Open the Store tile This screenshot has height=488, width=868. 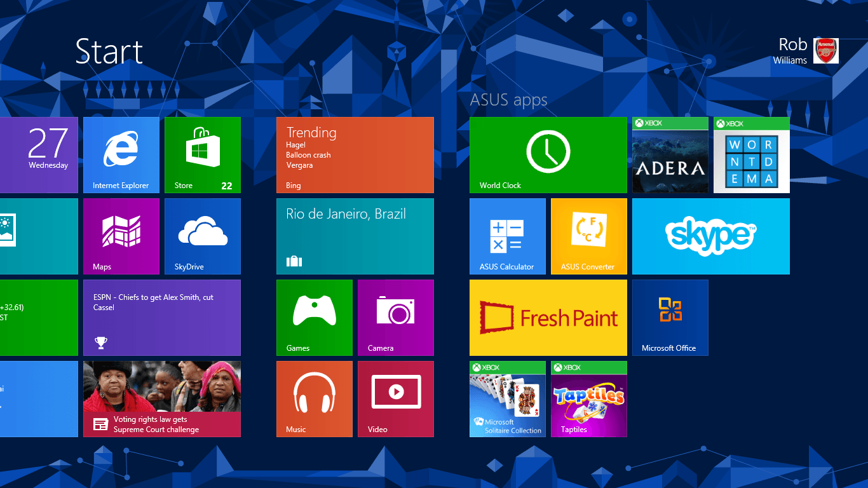coord(203,154)
